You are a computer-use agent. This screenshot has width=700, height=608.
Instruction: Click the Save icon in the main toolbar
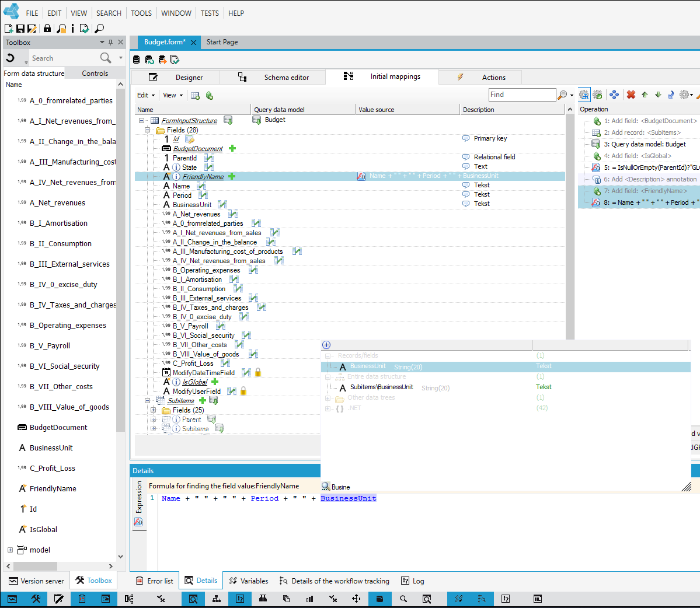(x=20, y=29)
